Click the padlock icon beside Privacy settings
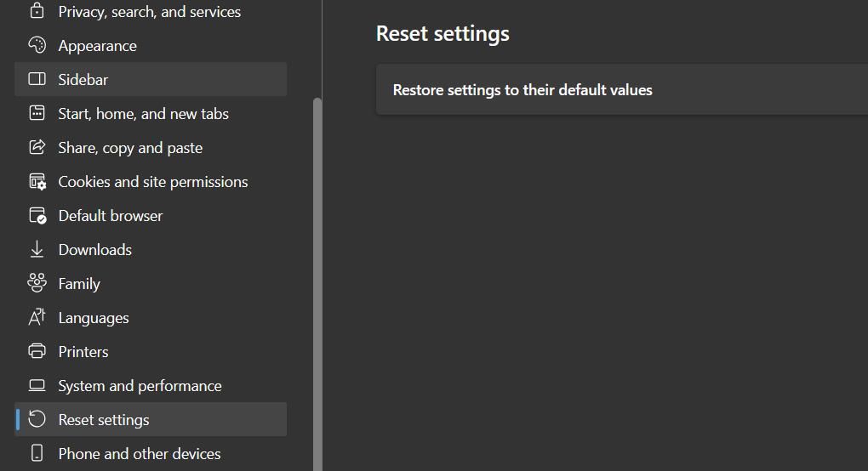The height and width of the screenshot is (471, 868). point(37,11)
